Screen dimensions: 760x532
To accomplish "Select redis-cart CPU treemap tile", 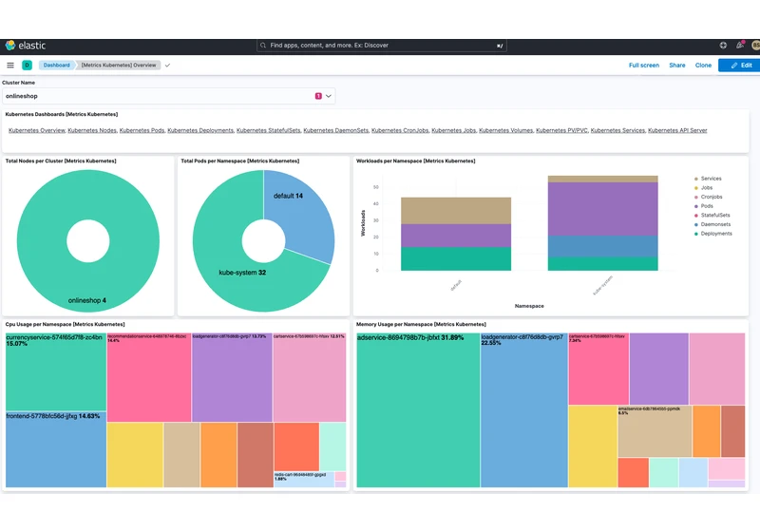I will click(304, 480).
